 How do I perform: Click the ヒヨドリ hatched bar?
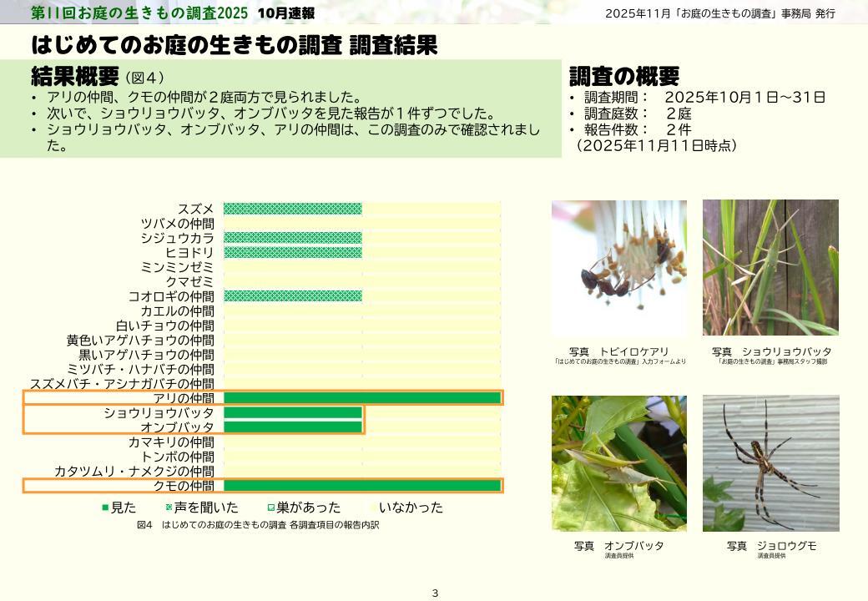293,253
